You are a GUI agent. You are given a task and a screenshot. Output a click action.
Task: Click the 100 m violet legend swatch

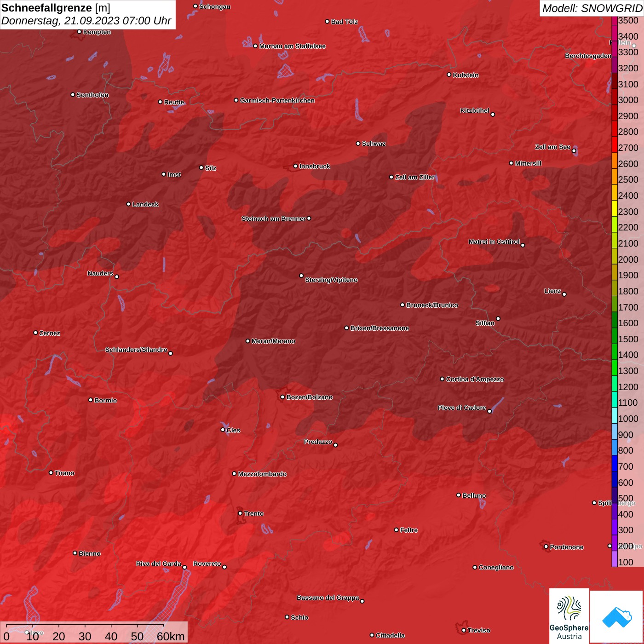[615, 559]
